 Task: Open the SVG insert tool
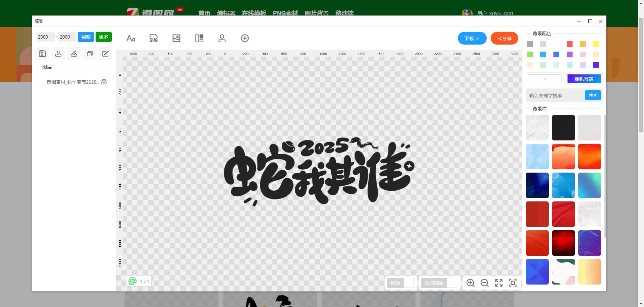[153, 39]
